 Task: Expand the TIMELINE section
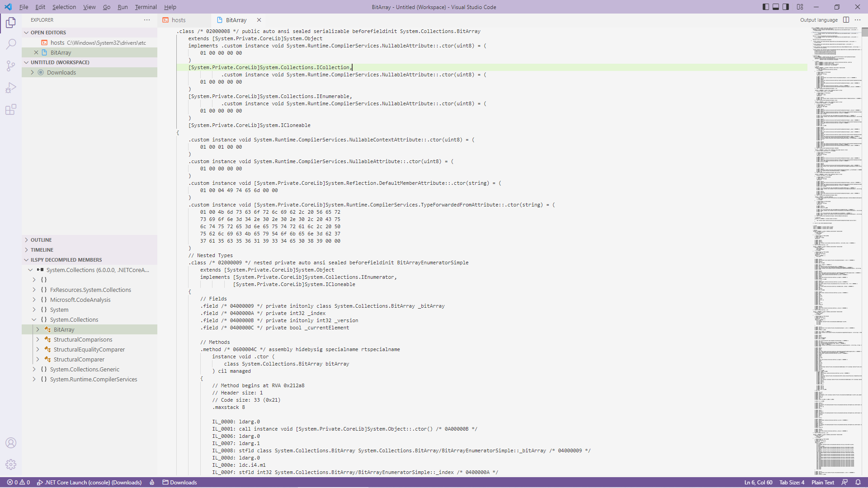(x=42, y=250)
